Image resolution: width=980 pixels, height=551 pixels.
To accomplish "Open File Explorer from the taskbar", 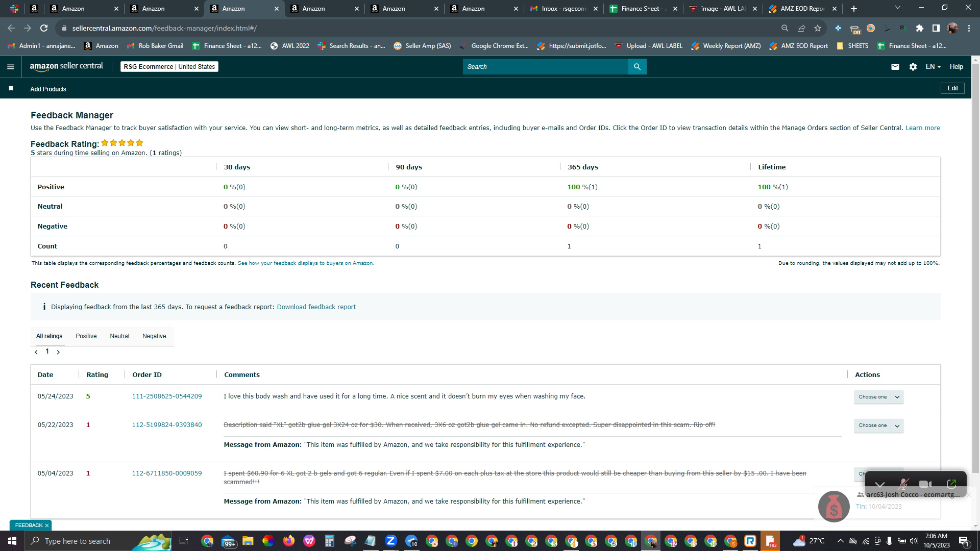I will 248,541.
